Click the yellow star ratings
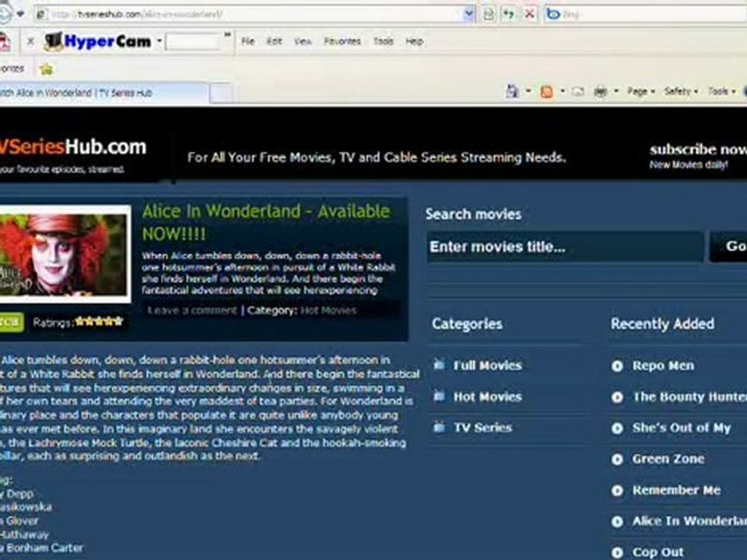This screenshot has height=560, width=747. 99,321
